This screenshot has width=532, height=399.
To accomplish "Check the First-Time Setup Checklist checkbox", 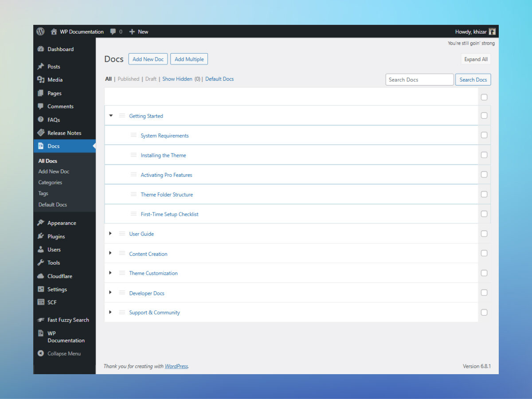I will (x=484, y=214).
